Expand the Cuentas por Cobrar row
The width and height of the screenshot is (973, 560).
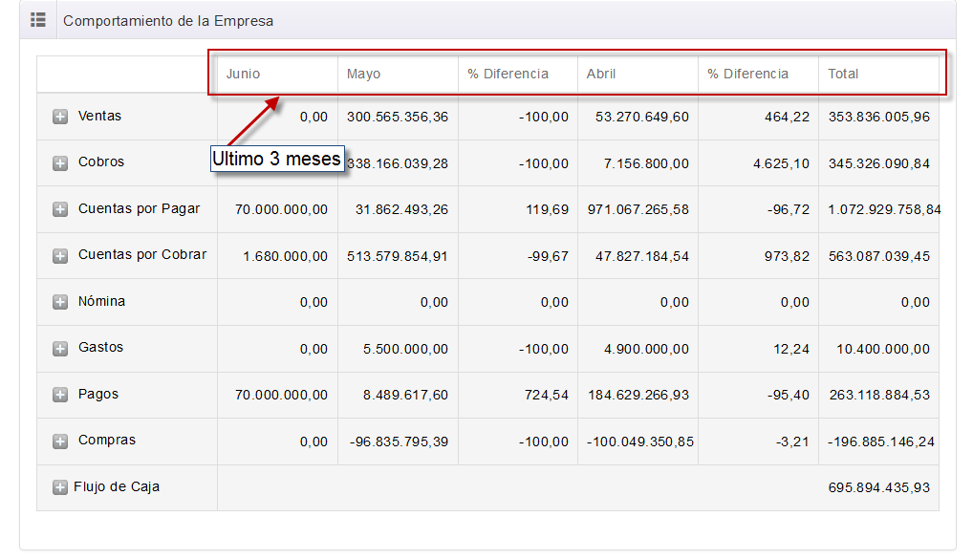click(60, 255)
